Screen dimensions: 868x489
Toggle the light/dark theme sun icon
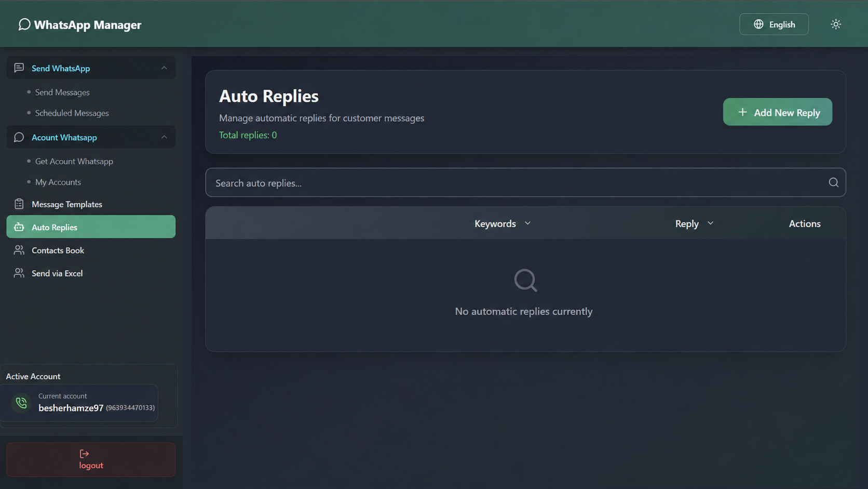pos(836,24)
